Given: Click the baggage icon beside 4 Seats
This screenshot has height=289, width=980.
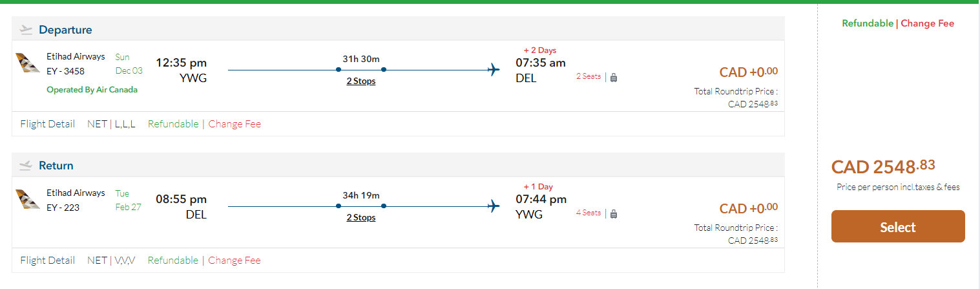Looking at the screenshot, I should pos(614,213).
